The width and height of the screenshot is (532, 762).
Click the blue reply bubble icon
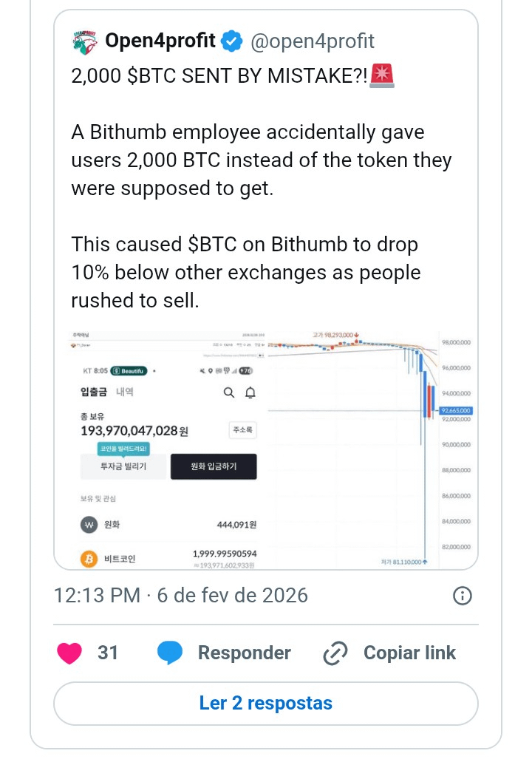pyautogui.click(x=170, y=653)
